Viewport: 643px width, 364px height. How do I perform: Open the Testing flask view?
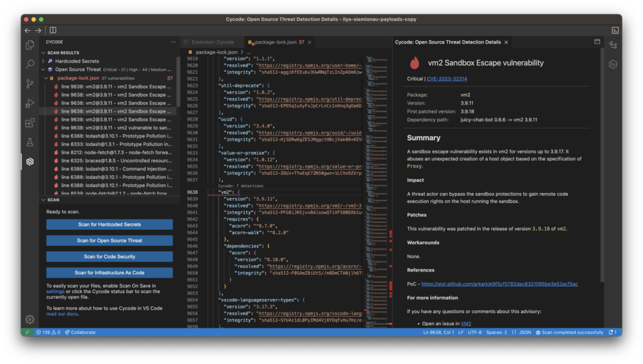point(30,142)
